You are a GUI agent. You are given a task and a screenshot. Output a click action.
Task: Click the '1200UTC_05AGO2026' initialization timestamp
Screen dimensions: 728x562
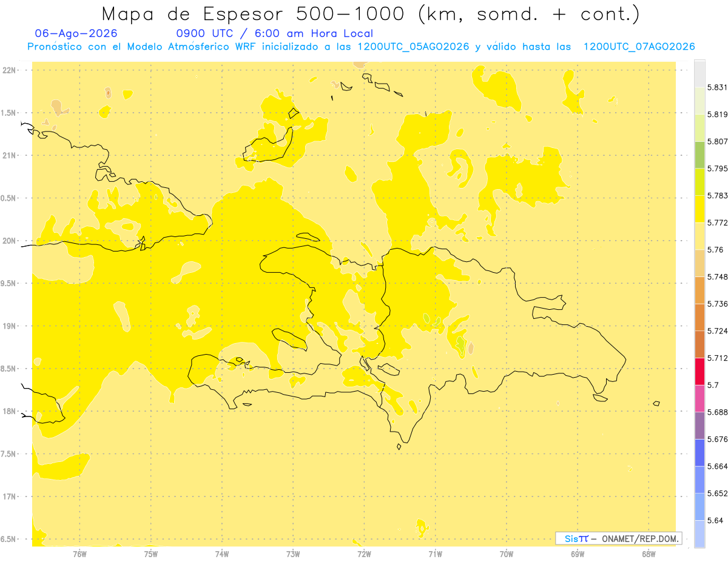[x=414, y=47]
